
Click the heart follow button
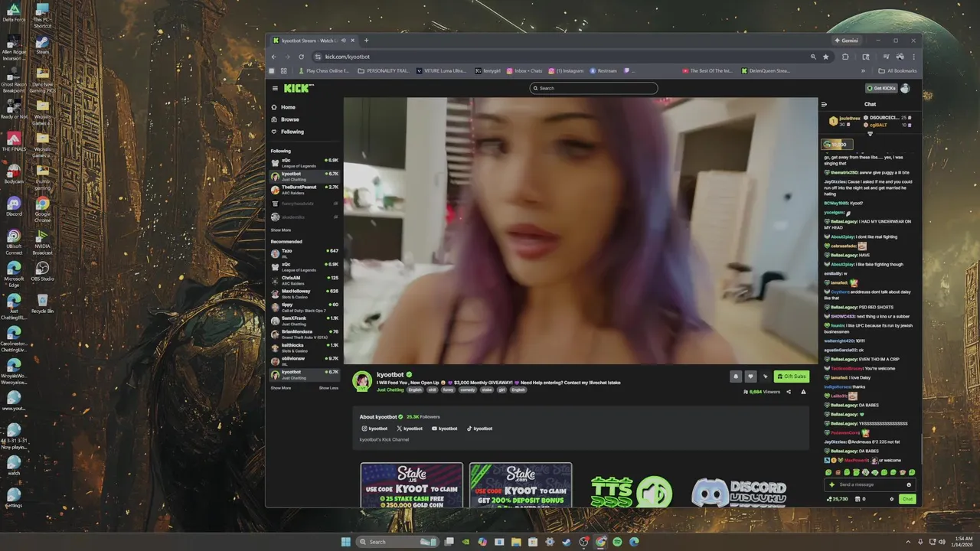tap(750, 377)
